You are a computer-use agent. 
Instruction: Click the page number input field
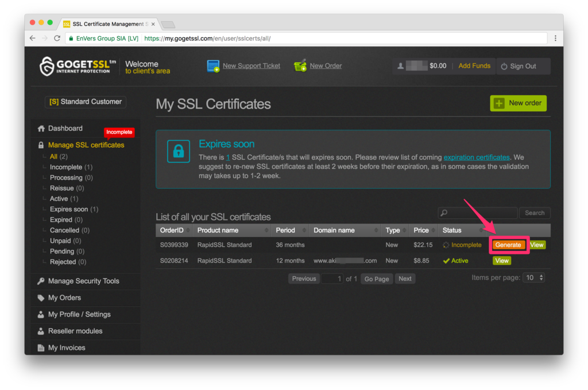pos(332,279)
